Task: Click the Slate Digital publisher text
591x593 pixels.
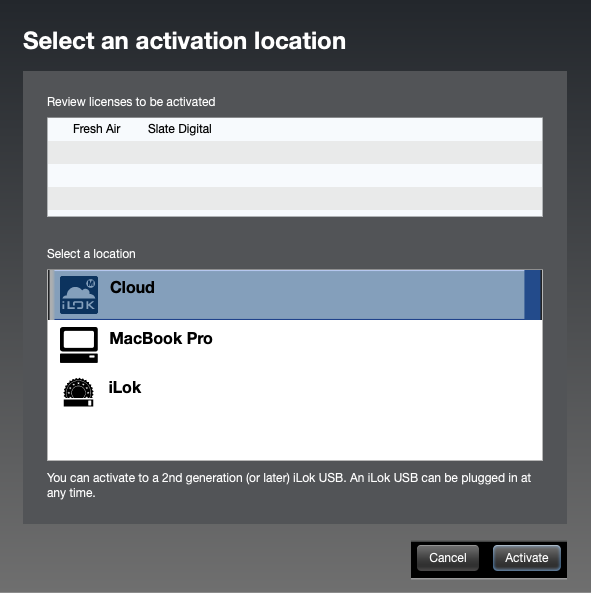Action: click(180, 129)
